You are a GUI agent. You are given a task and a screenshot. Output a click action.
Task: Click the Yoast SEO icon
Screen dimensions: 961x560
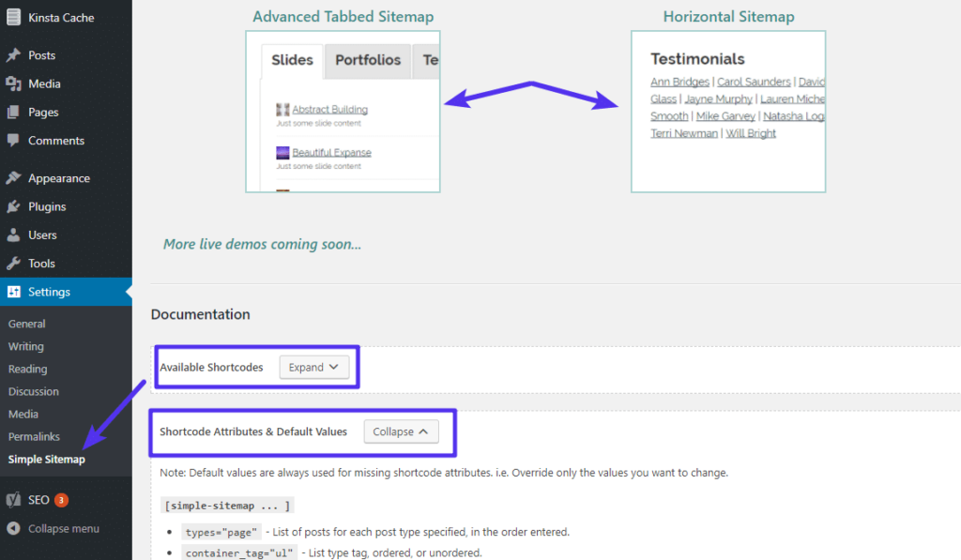click(x=13, y=500)
